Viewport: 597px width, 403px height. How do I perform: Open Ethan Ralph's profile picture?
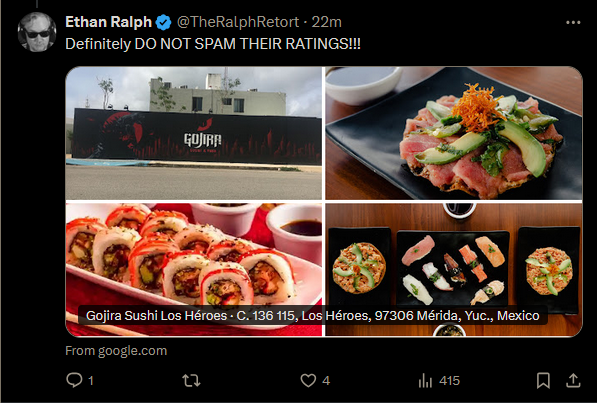point(37,32)
